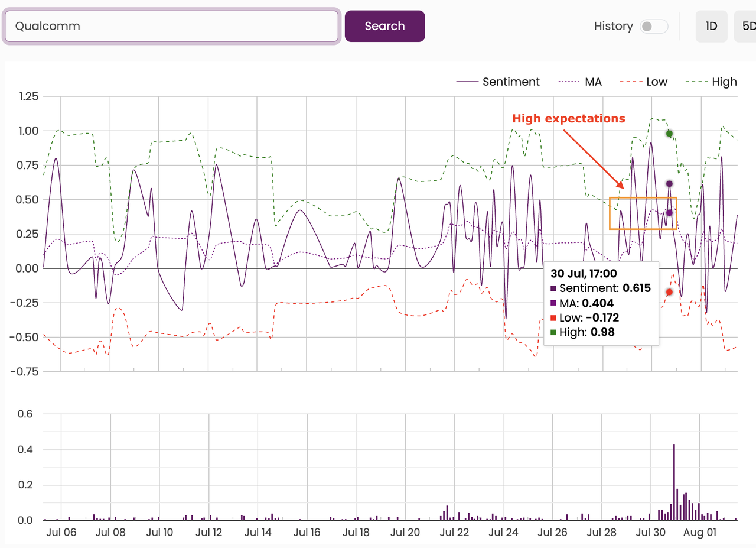Click the 'Jul 22' x-axis label
Image resolution: width=756 pixels, height=548 pixels.
point(454,532)
